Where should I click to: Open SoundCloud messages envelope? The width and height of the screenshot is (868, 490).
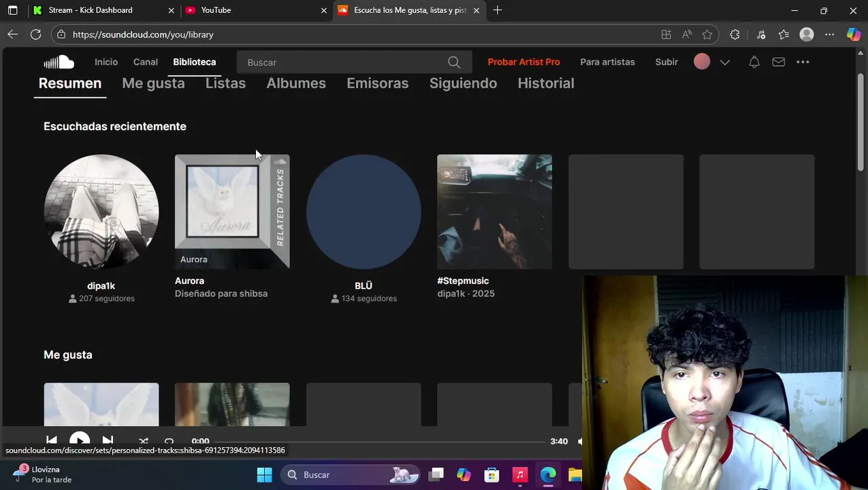click(x=778, y=62)
